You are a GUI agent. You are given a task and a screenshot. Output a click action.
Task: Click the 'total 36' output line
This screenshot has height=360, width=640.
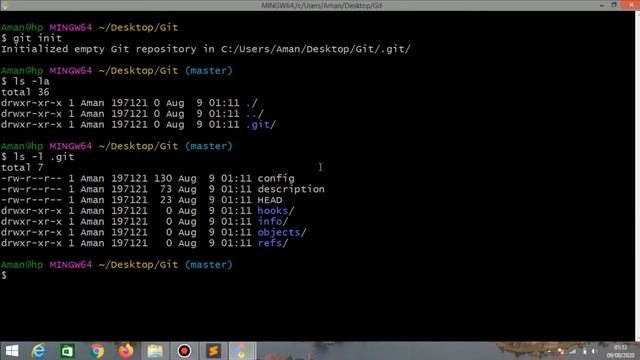25,92
